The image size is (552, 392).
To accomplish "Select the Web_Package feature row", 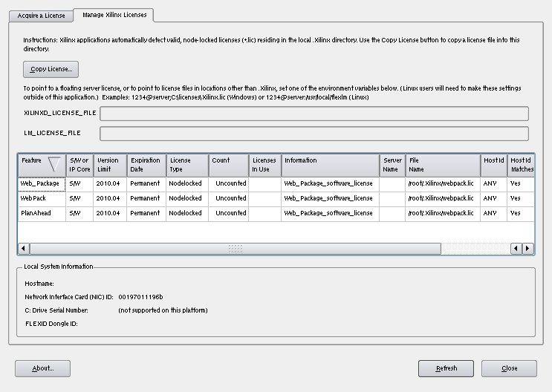I will click(276, 184).
